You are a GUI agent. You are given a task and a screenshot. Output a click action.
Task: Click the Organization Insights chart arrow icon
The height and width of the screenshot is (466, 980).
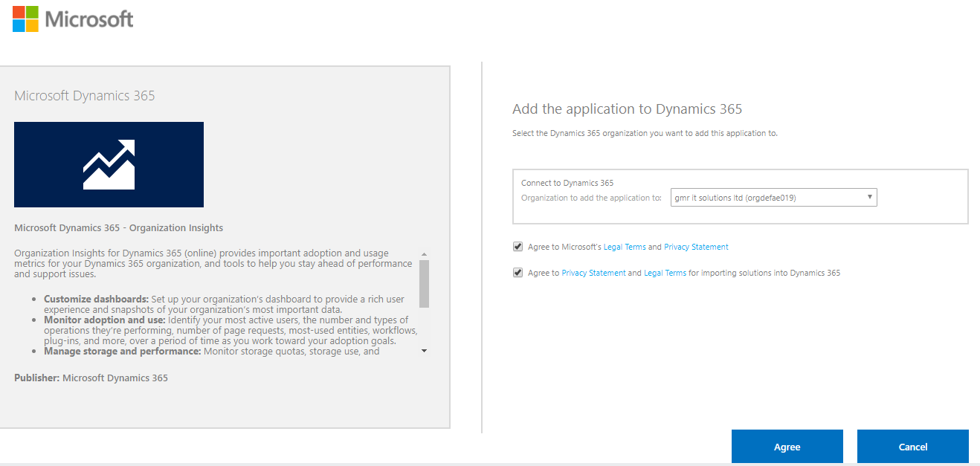click(109, 164)
